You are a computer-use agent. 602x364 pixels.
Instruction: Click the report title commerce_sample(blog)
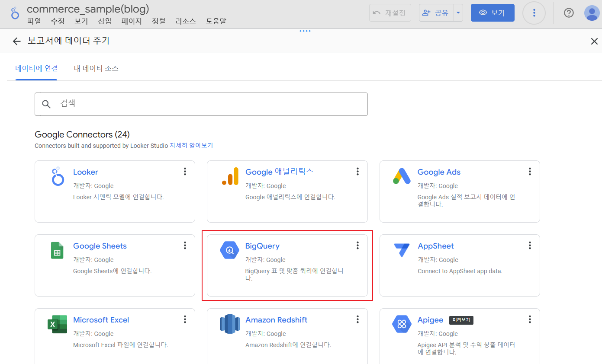(x=88, y=9)
